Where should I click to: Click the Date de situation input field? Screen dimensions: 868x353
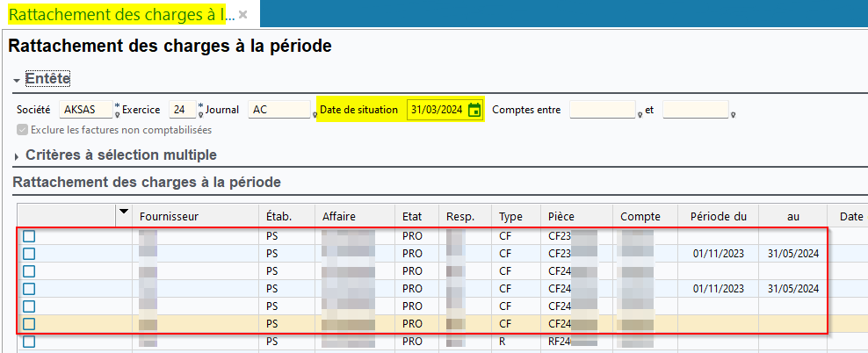[x=436, y=110]
